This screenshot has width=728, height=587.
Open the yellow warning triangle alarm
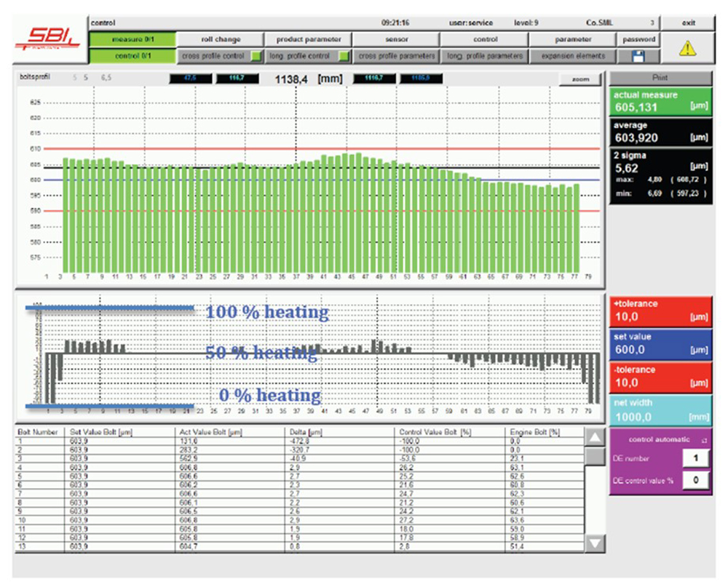tap(688, 48)
